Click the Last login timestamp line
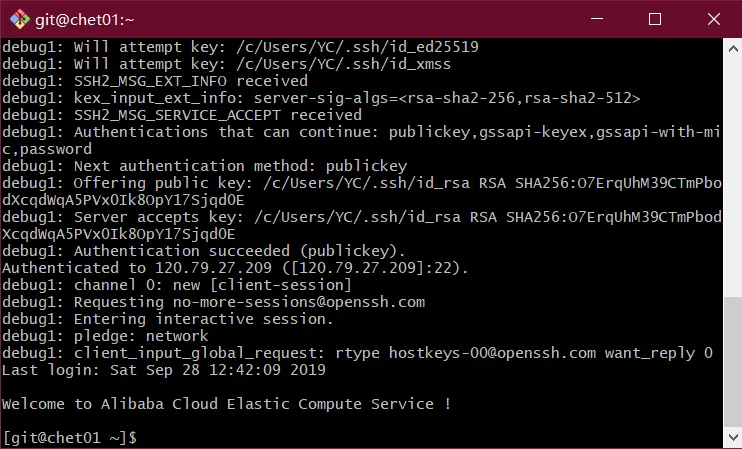This screenshot has height=449, width=742. tap(164, 370)
